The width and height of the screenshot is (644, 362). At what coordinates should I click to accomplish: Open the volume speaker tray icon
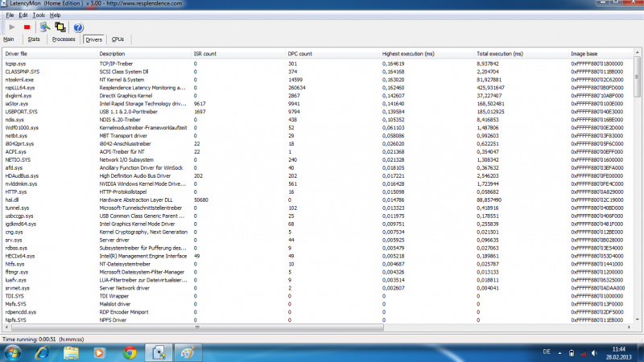pyautogui.click(x=594, y=353)
